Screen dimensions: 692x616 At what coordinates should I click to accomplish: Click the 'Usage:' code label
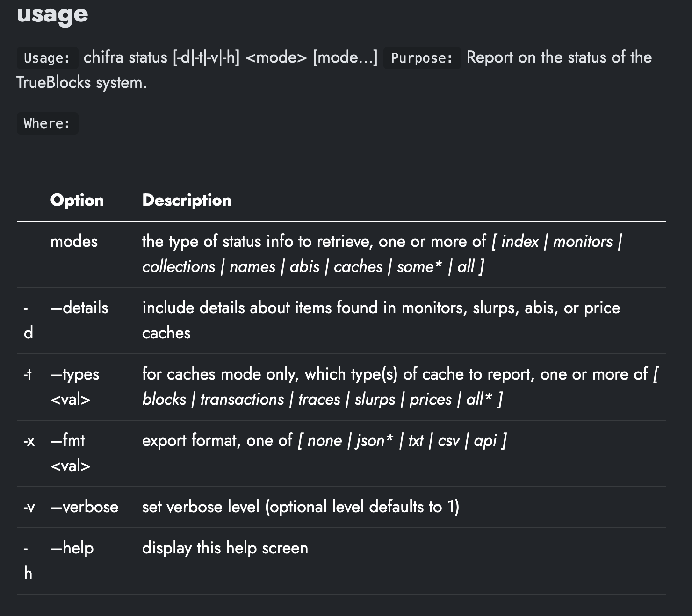47,58
